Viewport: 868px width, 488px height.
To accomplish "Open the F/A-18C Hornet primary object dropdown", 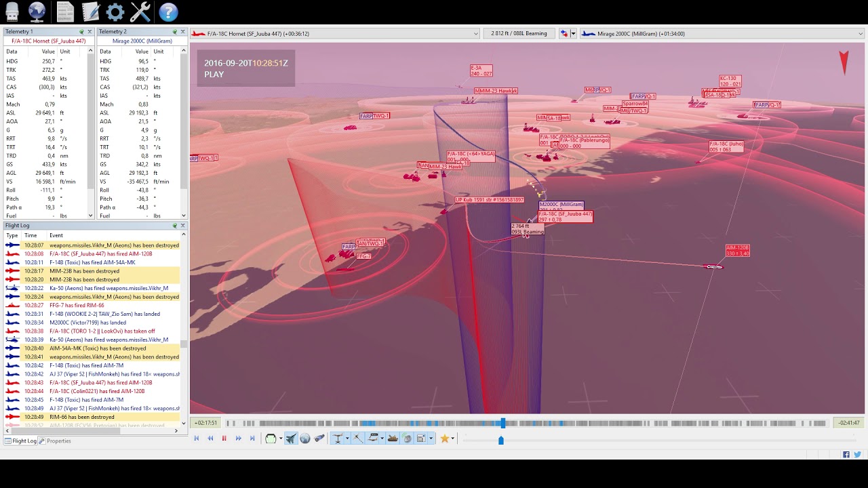I will (336, 33).
